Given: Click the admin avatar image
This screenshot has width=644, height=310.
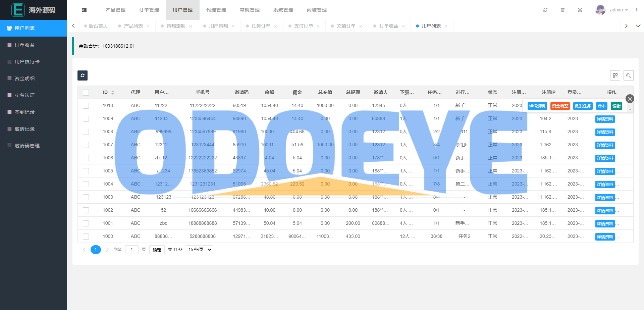Looking at the screenshot, I should pos(600,10).
